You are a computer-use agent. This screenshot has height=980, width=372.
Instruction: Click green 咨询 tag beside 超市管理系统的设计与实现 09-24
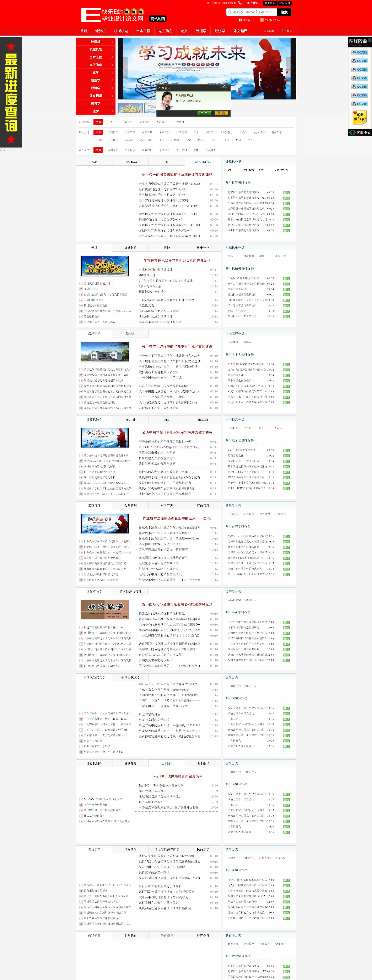pyautogui.click(x=286, y=192)
